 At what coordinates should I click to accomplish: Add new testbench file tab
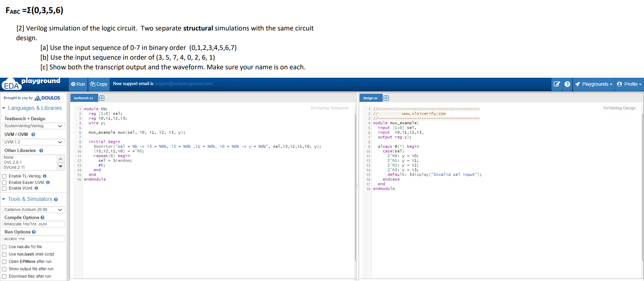coord(102,98)
